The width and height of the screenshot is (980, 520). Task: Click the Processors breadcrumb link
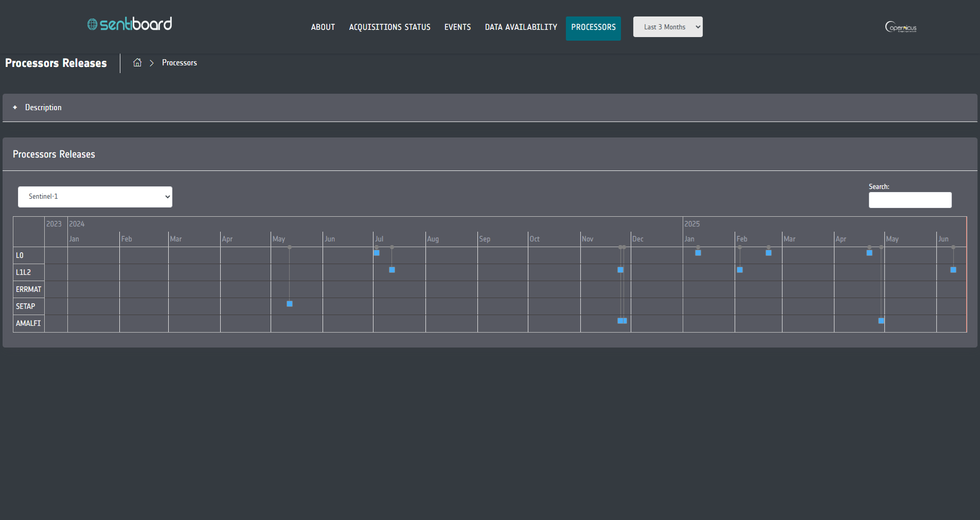[x=180, y=63]
